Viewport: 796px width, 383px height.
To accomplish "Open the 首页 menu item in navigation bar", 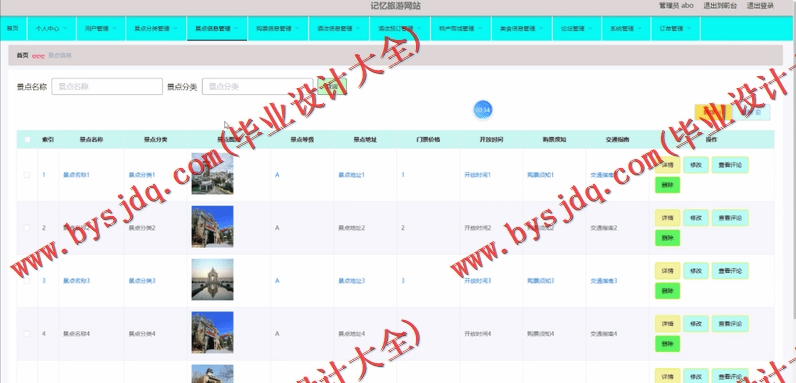I will pos(13,28).
